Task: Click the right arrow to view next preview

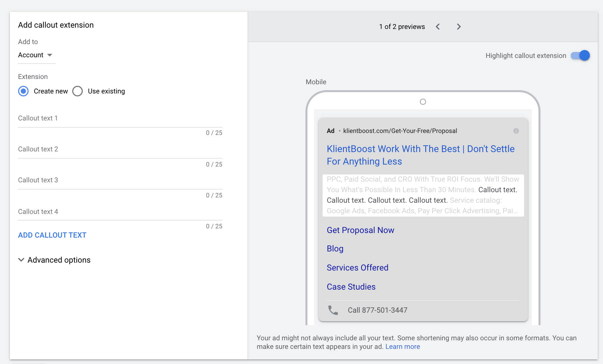Action: click(x=459, y=27)
